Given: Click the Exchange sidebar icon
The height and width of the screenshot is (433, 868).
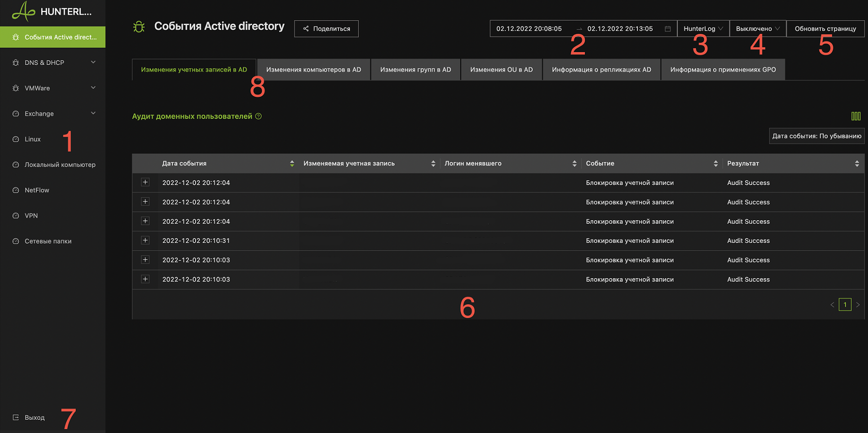Looking at the screenshot, I should point(16,114).
